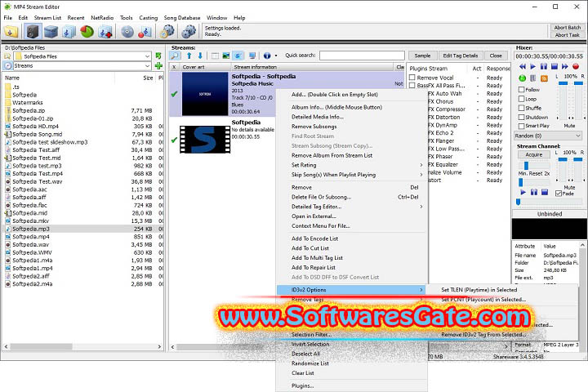Viewport: 588px width, 392px height.
Task: Click music note with red plus icon
Action: pos(105,32)
